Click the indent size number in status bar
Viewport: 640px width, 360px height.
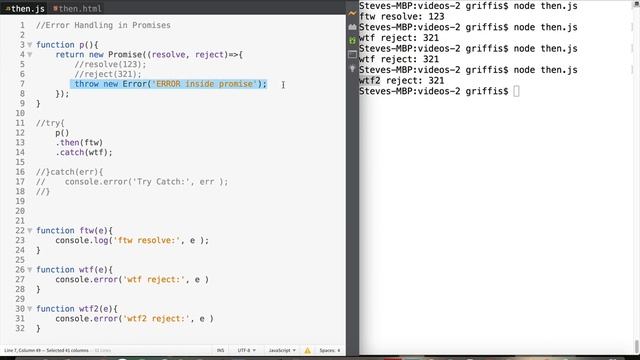[339, 350]
